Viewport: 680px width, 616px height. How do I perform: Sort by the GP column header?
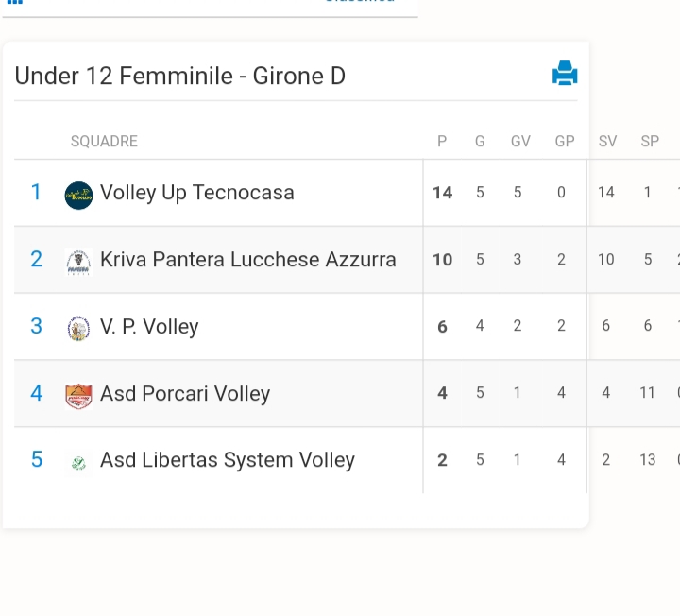click(x=565, y=141)
